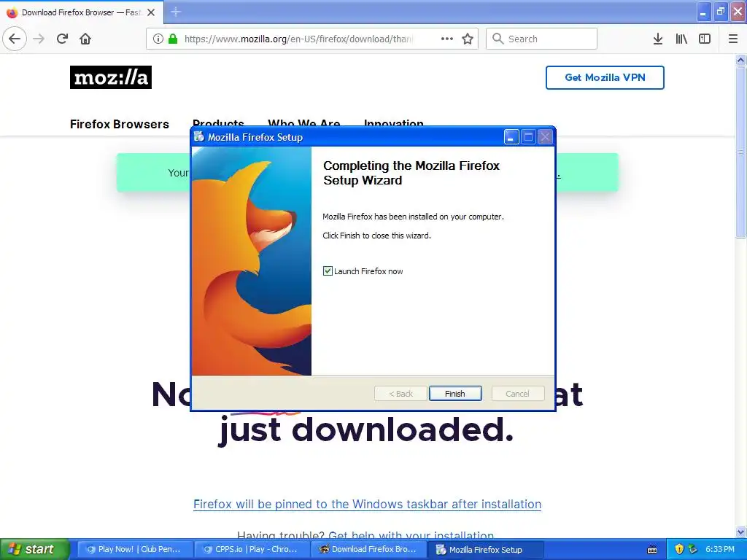Open the Downloads arrow panel
The image size is (747, 560).
click(658, 39)
